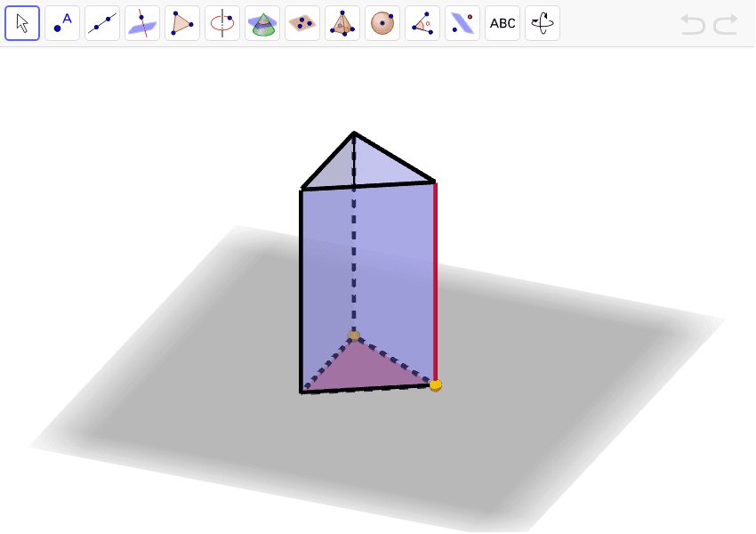The height and width of the screenshot is (534, 756).
Task: Select the yellow vertex point on the prism
Action: pyautogui.click(x=434, y=384)
